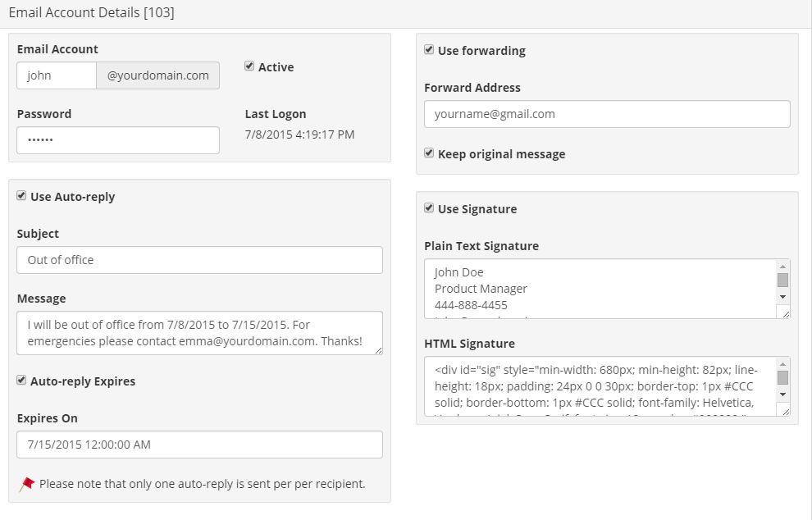
Task: Disable the Use Auto-reply checkbox
Action: [21, 196]
